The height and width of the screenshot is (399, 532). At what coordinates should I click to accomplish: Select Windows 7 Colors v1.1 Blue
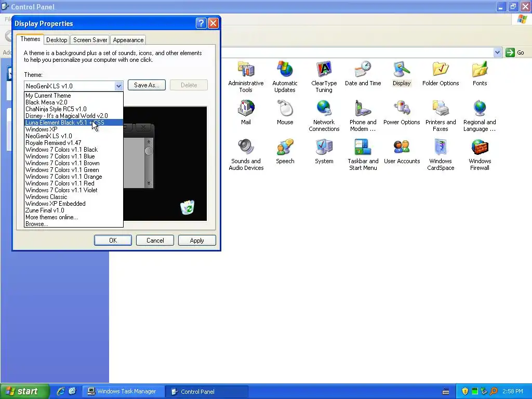[x=74, y=156]
